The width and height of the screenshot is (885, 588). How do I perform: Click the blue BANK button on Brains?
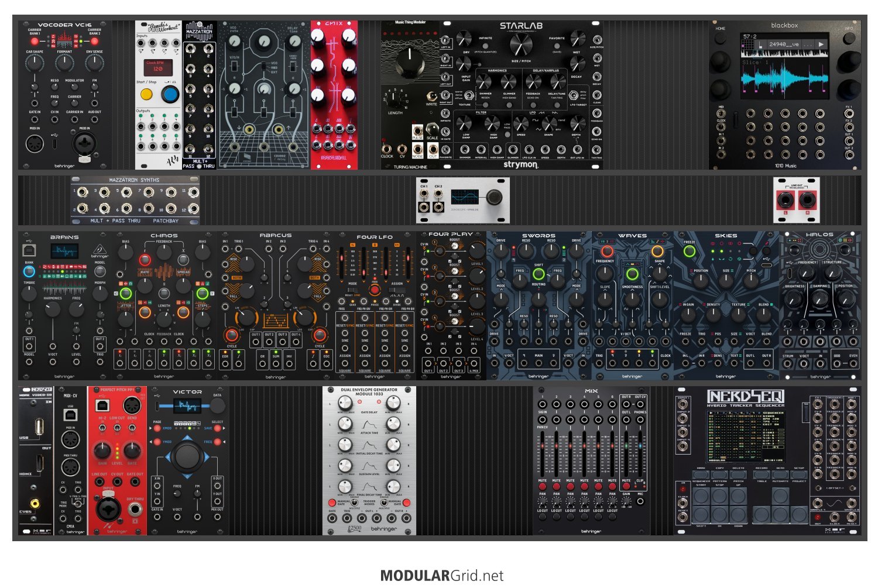click(x=29, y=271)
